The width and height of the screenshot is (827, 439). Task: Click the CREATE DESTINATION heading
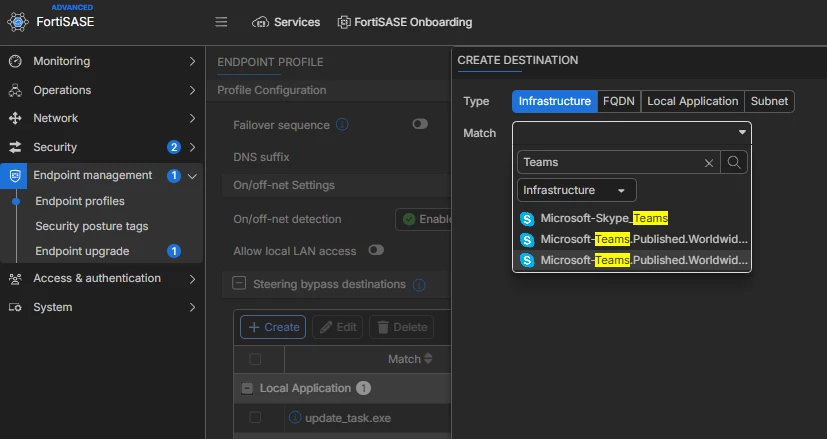(x=517, y=60)
